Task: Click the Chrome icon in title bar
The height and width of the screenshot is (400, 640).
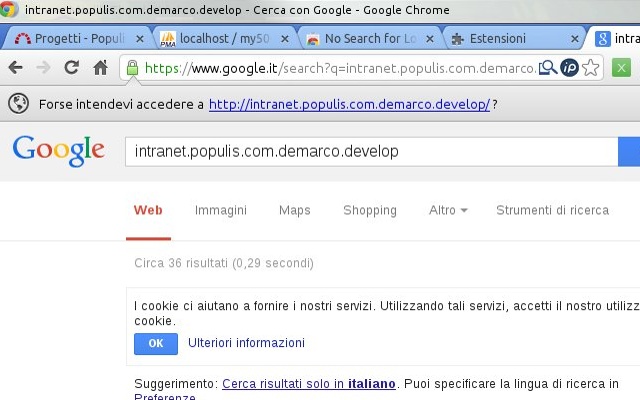Action: click(8, 9)
